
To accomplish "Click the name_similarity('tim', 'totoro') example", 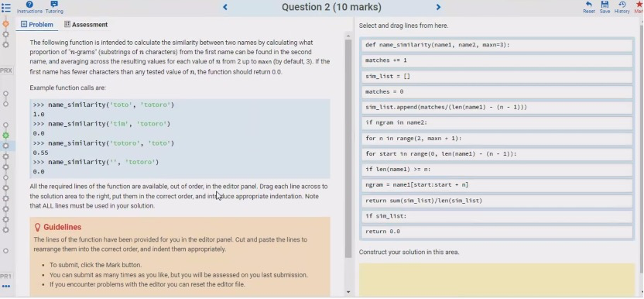I will tap(109, 124).
